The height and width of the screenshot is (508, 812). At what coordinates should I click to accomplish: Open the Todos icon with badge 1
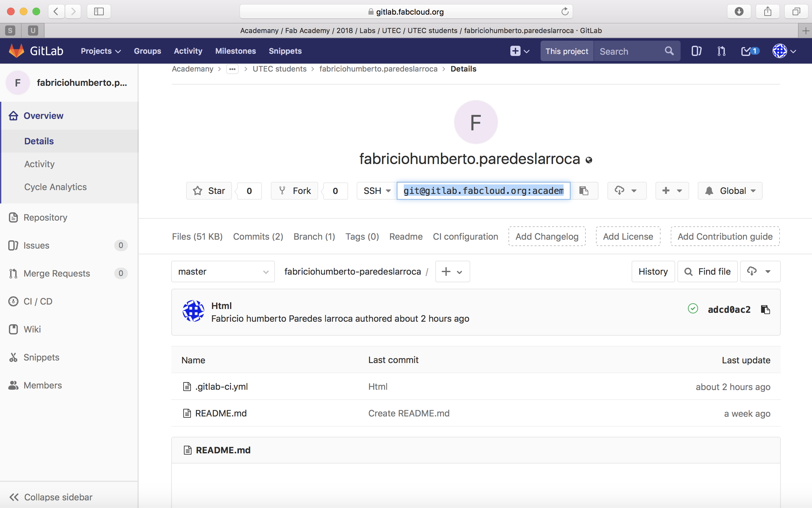click(x=750, y=51)
